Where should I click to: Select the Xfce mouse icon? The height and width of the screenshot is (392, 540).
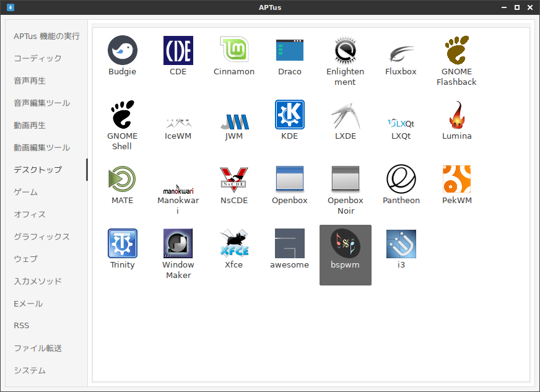tap(234, 243)
